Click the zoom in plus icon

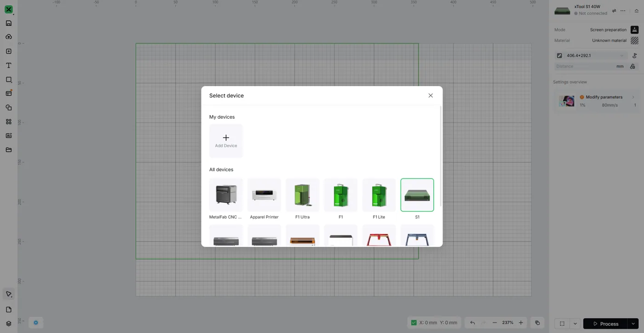[x=521, y=323]
